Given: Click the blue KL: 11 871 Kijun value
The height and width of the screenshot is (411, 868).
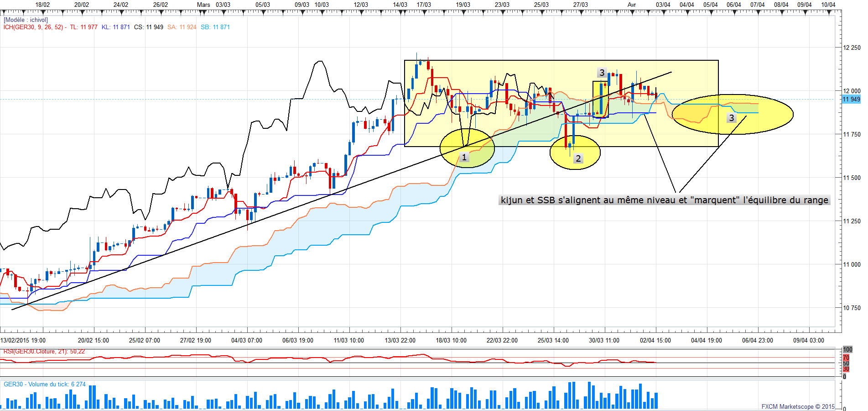Looking at the screenshot, I should [x=116, y=27].
